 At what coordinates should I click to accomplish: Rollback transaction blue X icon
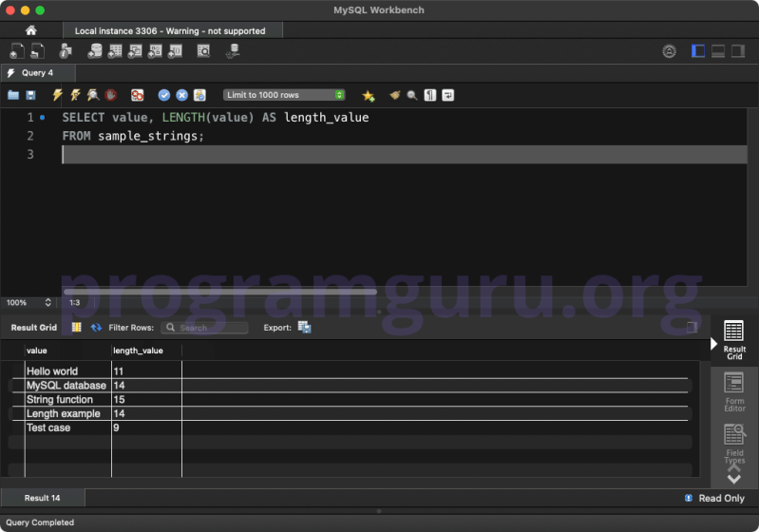click(x=182, y=95)
